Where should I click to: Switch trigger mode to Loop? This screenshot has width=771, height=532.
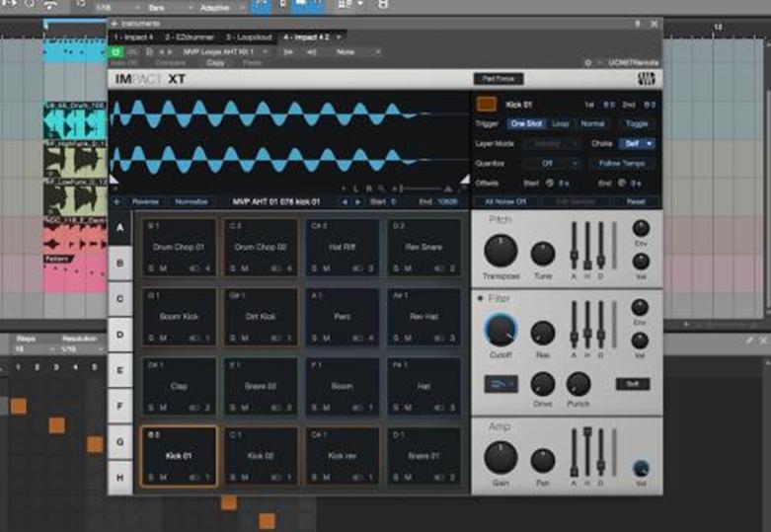pos(560,124)
